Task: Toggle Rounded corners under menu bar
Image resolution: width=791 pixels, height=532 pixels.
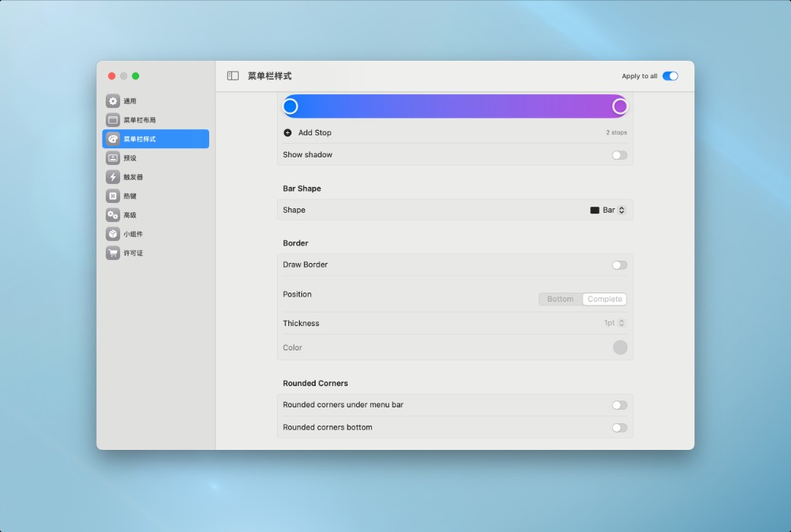Action: [619, 405]
